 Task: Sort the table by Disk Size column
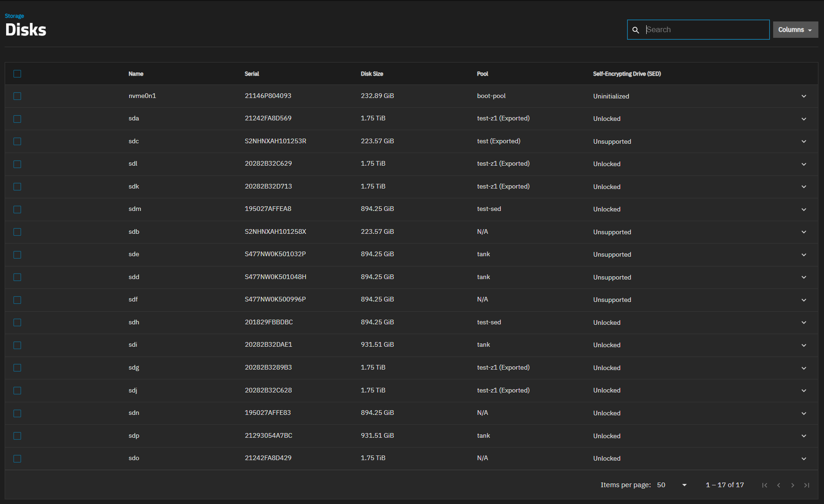[x=371, y=74]
